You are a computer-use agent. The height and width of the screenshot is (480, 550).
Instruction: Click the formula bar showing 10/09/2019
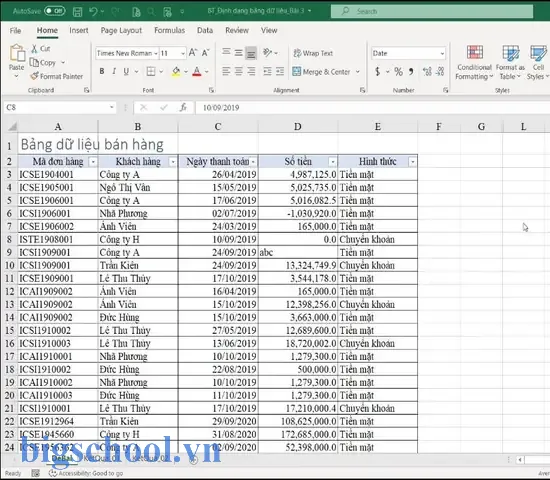tap(372, 108)
